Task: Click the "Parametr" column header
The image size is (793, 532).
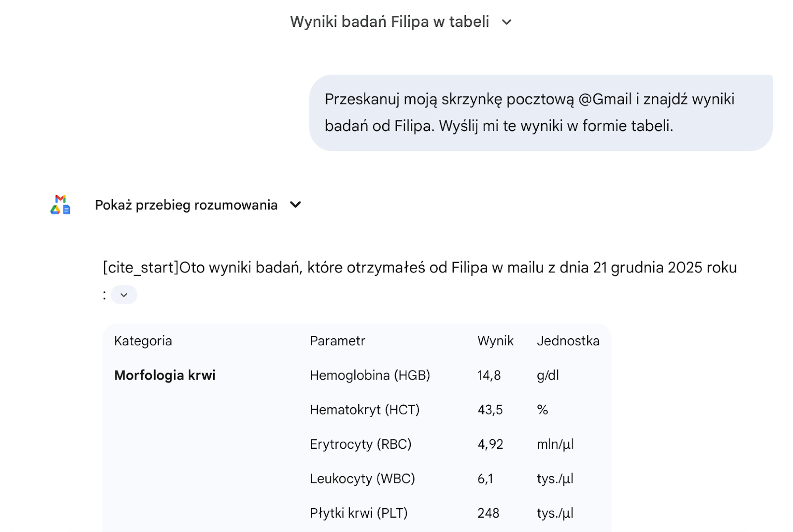Action: click(338, 341)
